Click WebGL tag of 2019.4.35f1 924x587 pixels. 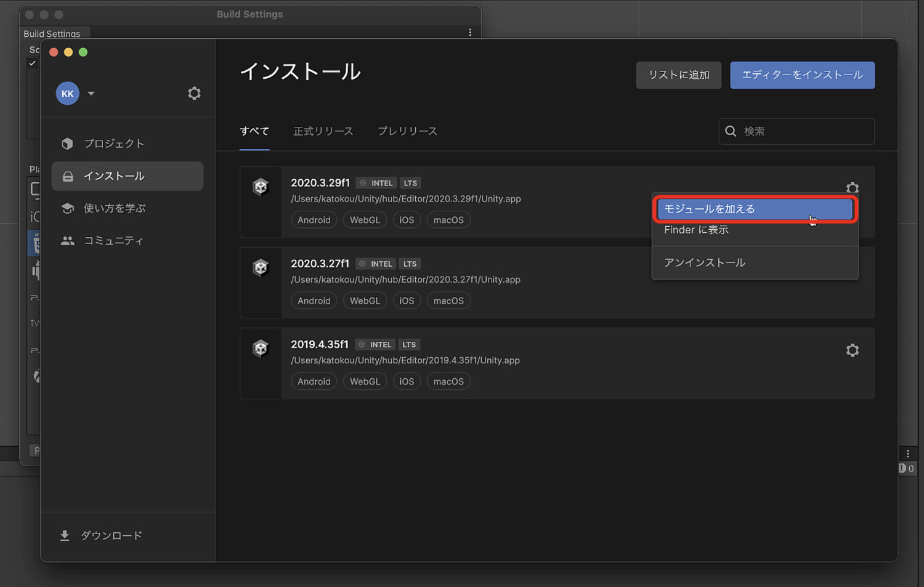(365, 381)
